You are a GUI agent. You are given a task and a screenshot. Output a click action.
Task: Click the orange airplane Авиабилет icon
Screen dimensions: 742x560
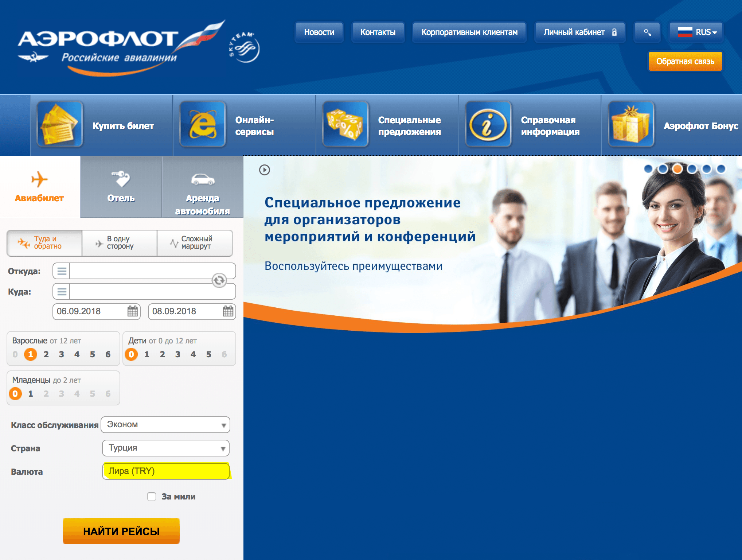[39, 179]
